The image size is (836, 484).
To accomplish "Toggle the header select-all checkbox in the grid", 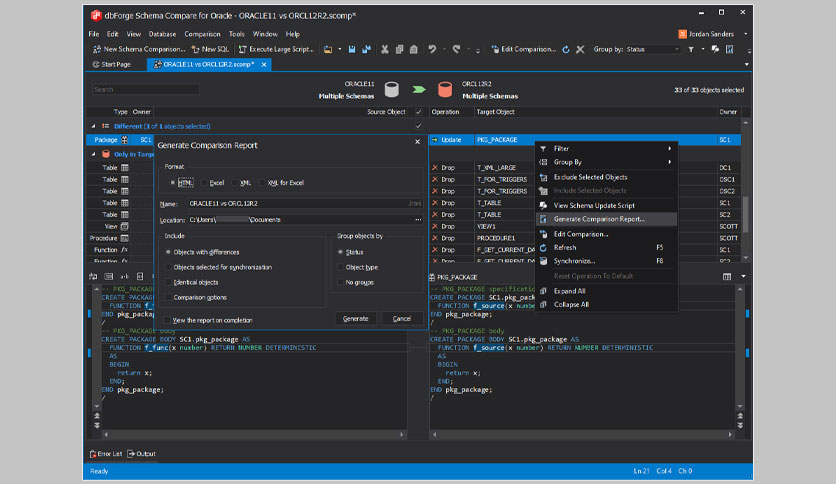I will tap(419, 112).
